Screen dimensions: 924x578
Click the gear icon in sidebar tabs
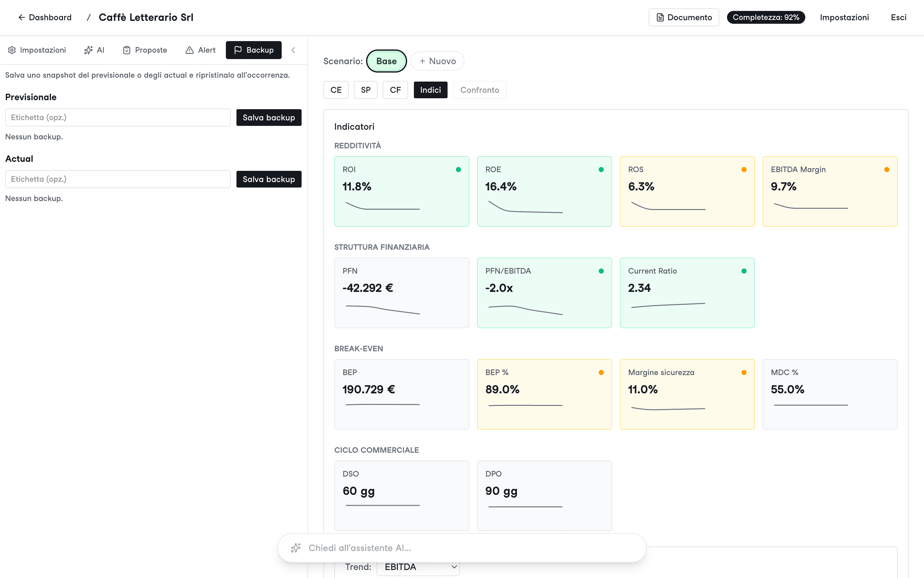[12, 50]
